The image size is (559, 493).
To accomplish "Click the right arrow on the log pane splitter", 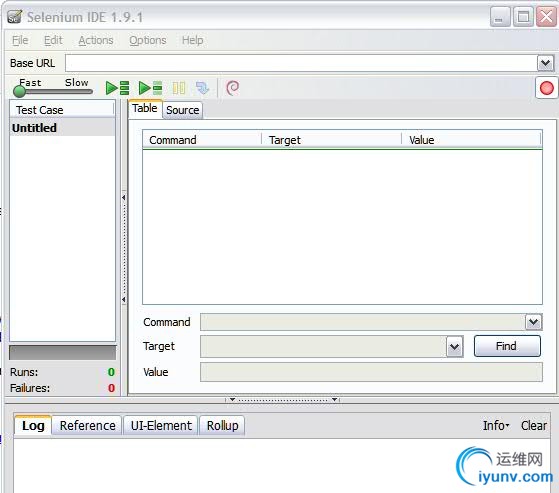I will point(334,399).
